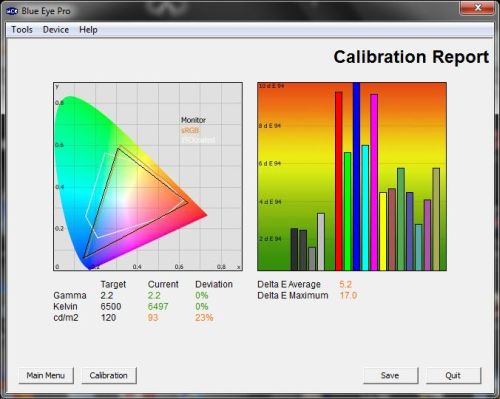Viewport: 500px width, 399px height.
Task: Click the Deviation column header
Action: pyautogui.click(x=214, y=284)
